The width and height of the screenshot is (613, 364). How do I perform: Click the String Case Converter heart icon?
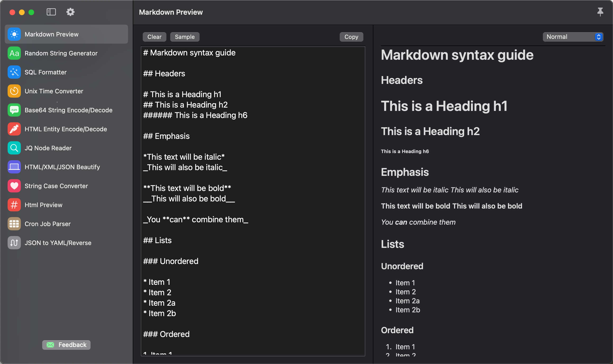(14, 186)
